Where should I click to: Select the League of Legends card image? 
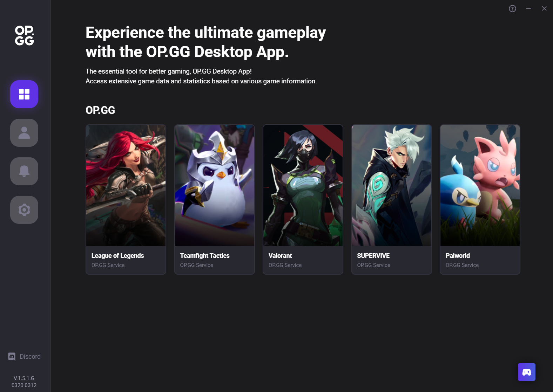pos(126,185)
